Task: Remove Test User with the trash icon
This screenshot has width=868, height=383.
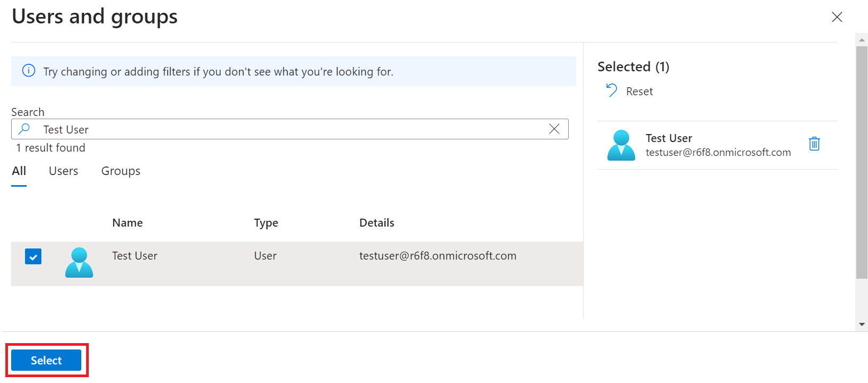Action: coord(814,144)
